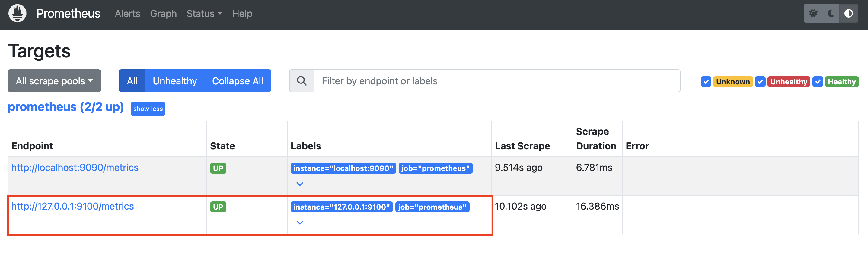Click the red Unhealthy badge
The image size is (868, 254).
[x=789, y=82]
